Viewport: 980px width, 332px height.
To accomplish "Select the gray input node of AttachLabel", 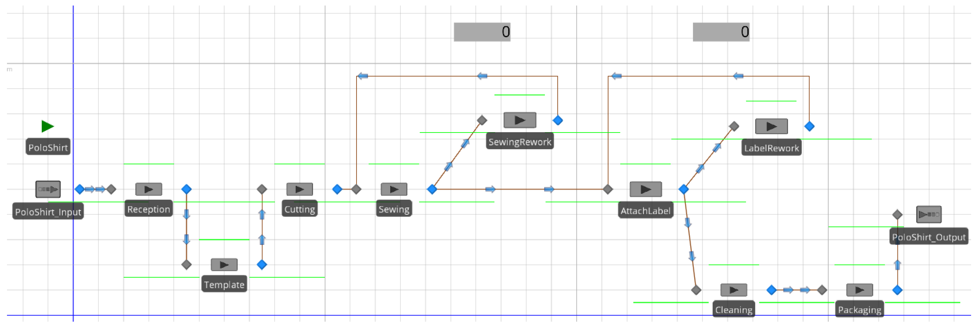I will click(x=608, y=189).
